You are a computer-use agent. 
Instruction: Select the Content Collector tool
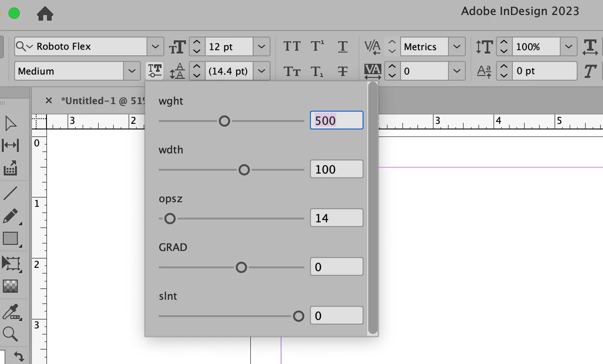click(10, 168)
